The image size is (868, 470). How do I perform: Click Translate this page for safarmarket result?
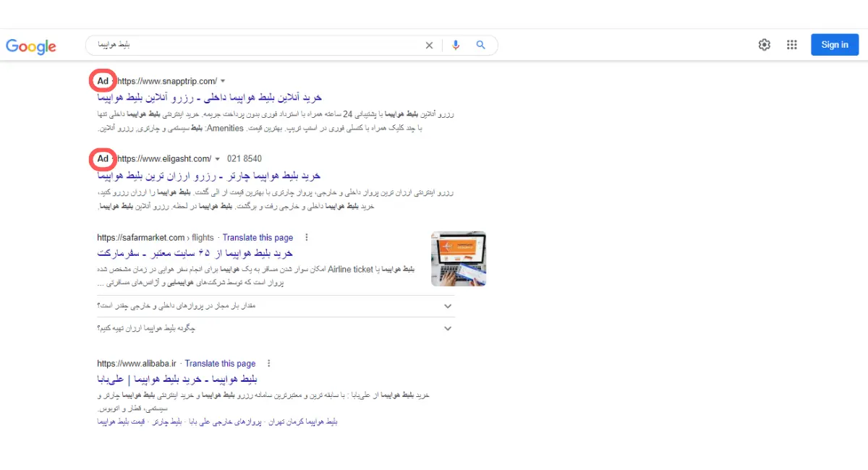tap(258, 237)
